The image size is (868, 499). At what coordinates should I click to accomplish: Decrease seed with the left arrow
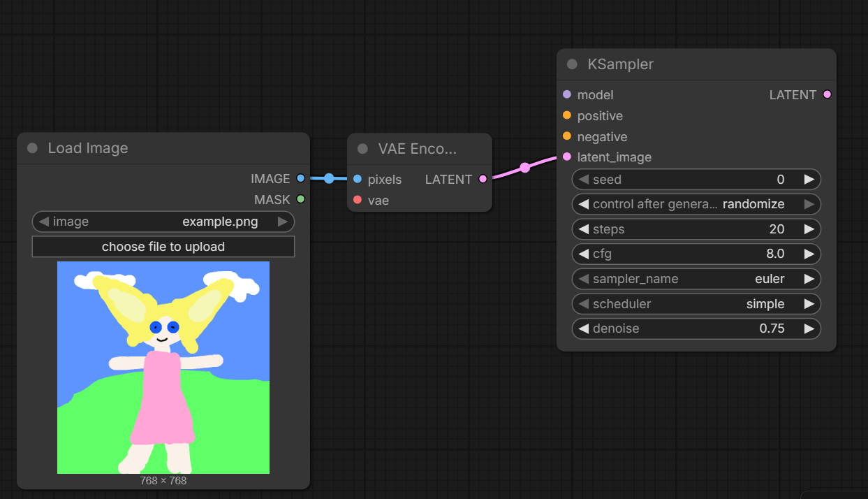pyautogui.click(x=583, y=180)
